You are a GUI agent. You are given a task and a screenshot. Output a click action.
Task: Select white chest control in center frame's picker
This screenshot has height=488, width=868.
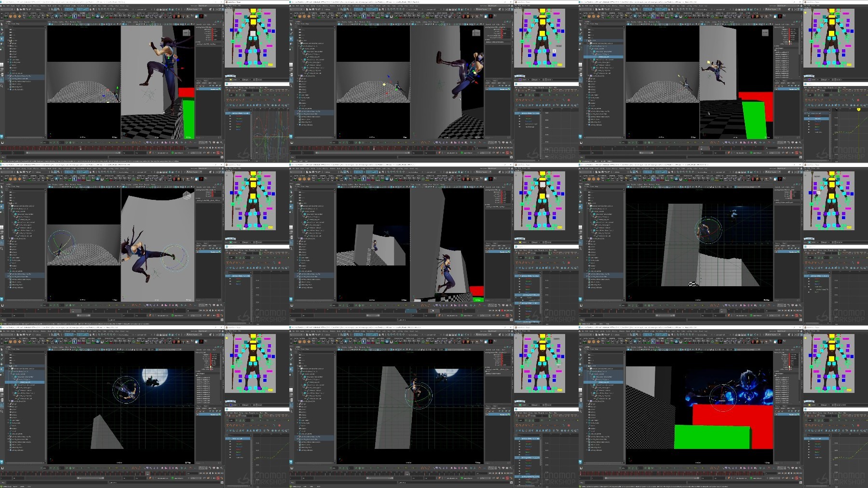coord(542,184)
